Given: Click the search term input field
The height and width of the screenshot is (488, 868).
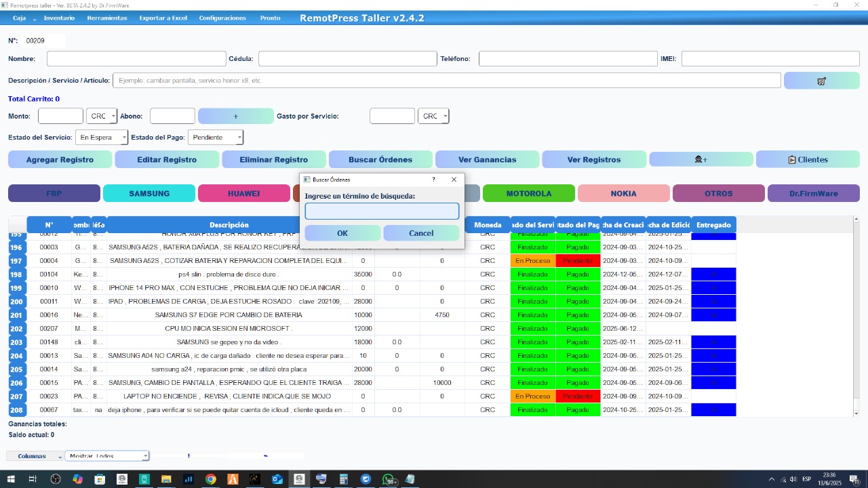Looking at the screenshot, I should [382, 211].
